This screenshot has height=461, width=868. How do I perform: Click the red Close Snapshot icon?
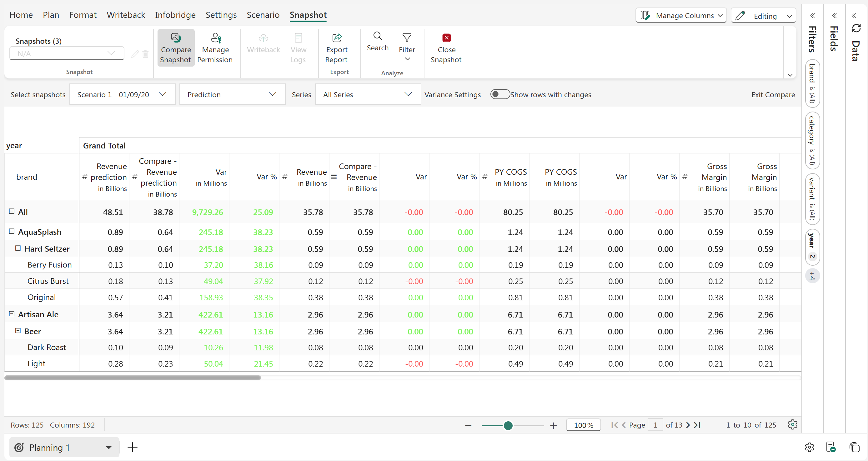(x=446, y=38)
